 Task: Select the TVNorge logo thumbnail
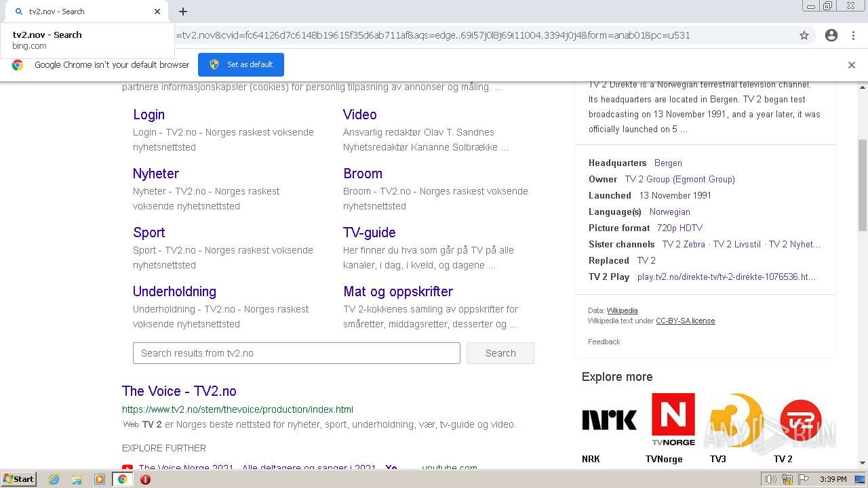pos(673,420)
